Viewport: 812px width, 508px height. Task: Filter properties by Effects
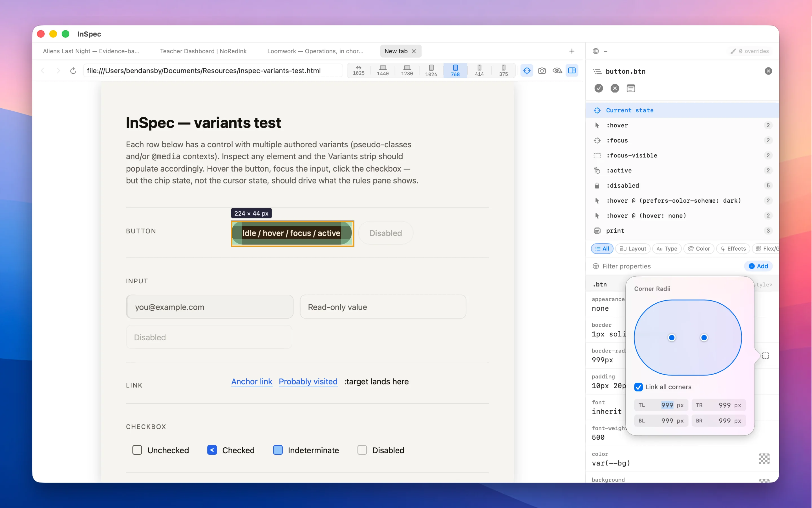click(x=733, y=249)
